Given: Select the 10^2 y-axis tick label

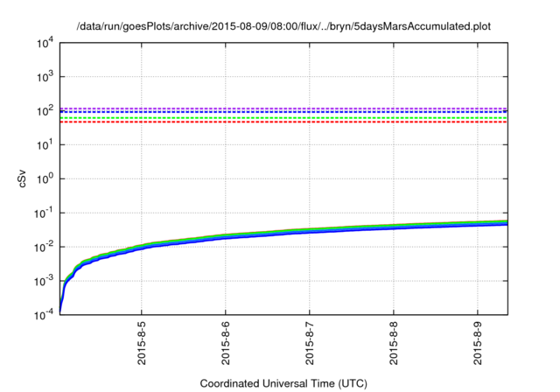Looking at the screenshot, I should tap(45, 110).
